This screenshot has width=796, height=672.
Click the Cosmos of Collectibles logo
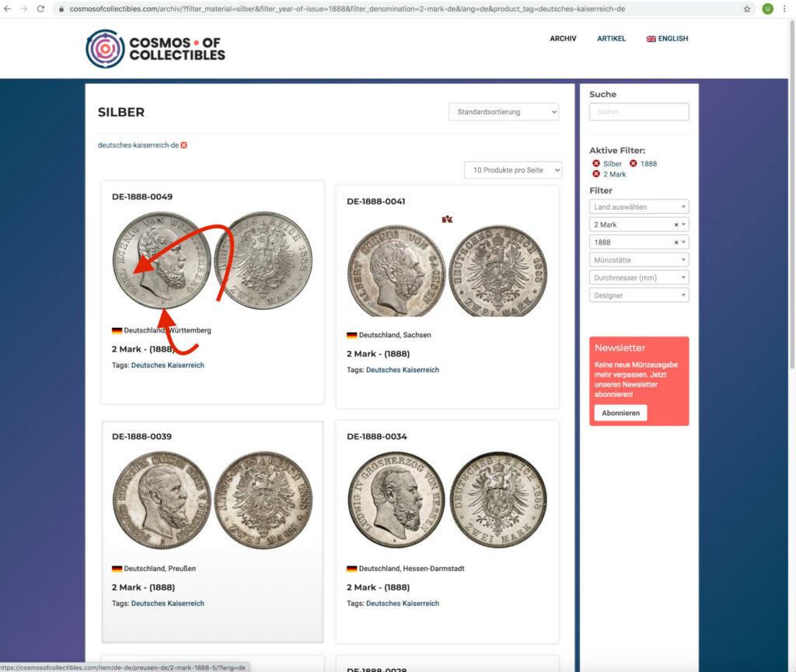(x=155, y=48)
